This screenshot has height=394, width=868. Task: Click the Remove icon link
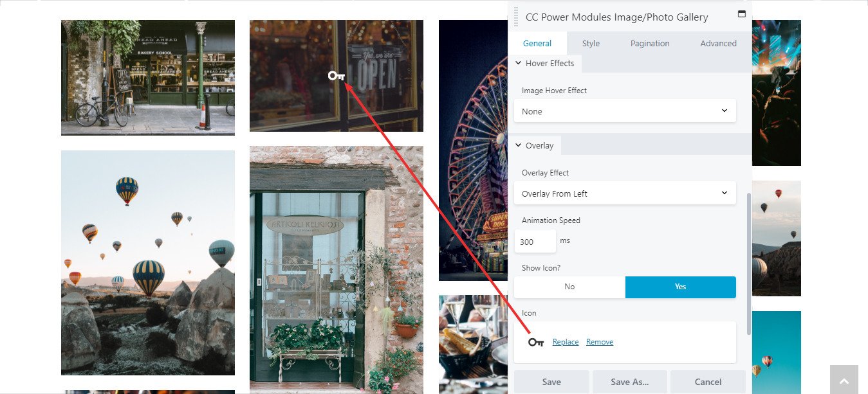(x=600, y=342)
